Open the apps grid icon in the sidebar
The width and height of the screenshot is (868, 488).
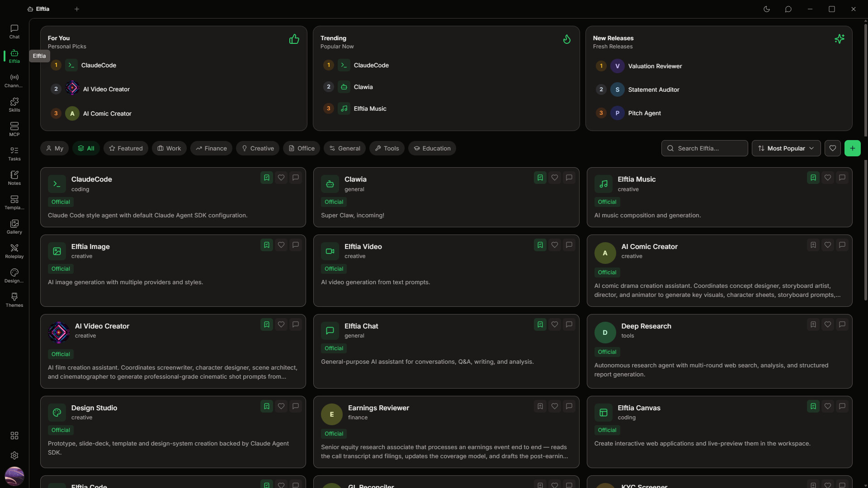click(14, 436)
